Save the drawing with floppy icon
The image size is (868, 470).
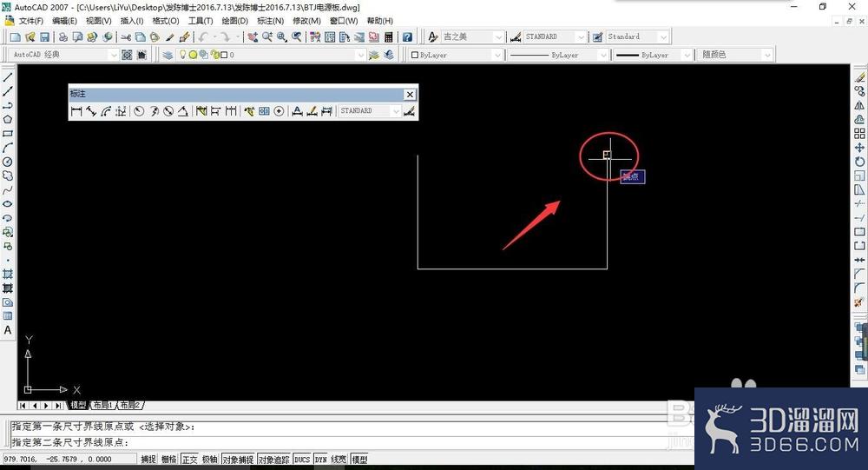click(x=45, y=37)
